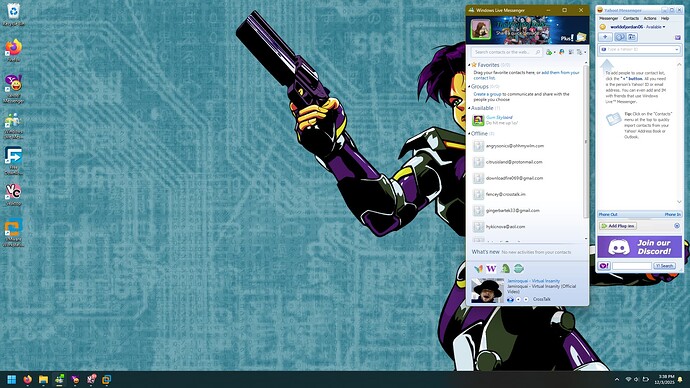Launch Yahoo Messenger desktop shortcut
This screenshot has height=388, width=690.
tap(14, 88)
